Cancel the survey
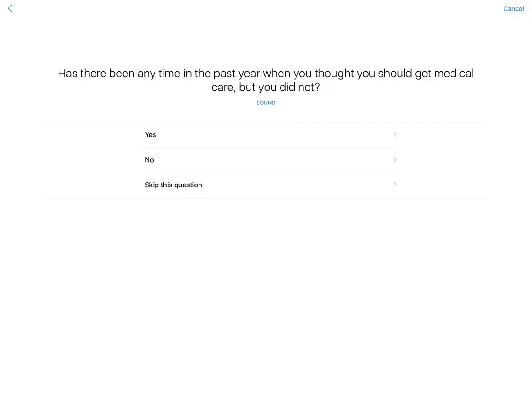532x399 pixels. [x=513, y=9]
